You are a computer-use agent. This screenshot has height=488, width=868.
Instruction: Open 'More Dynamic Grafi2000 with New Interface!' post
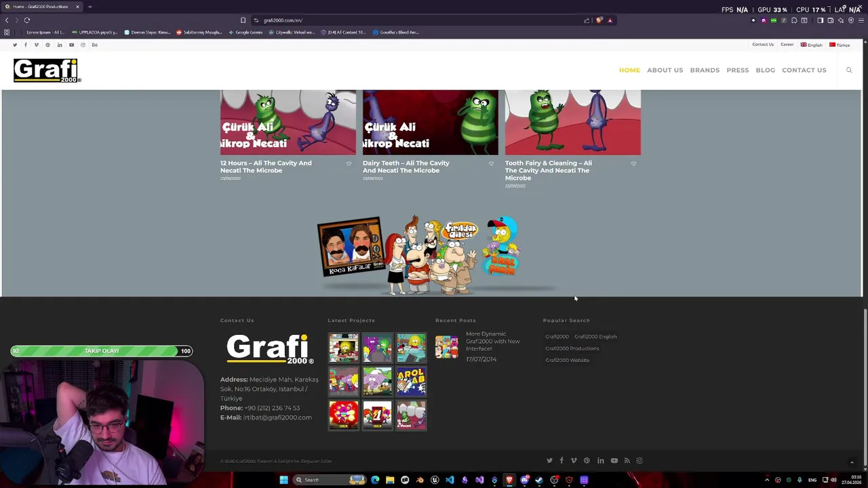coord(493,342)
